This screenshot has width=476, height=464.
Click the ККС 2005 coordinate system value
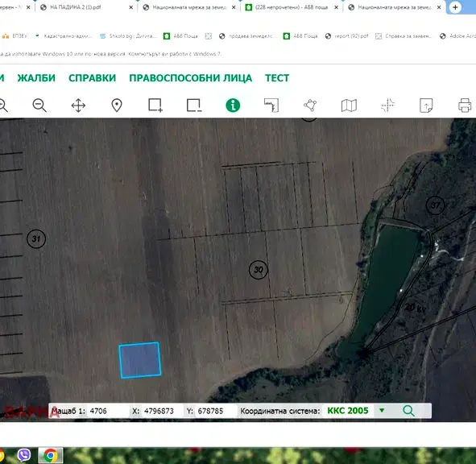348,411
